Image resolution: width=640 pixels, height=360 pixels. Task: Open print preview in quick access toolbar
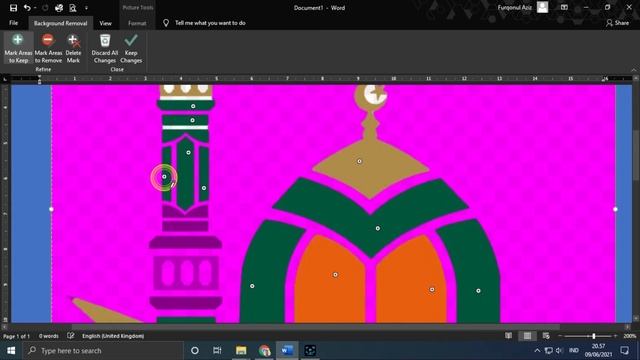[73, 8]
